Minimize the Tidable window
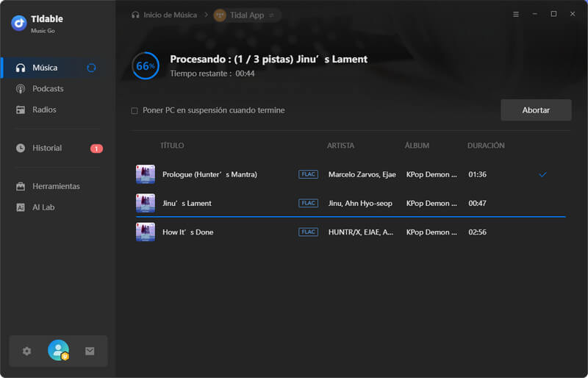This screenshot has width=588, height=378. pyautogui.click(x=535, y=14)
